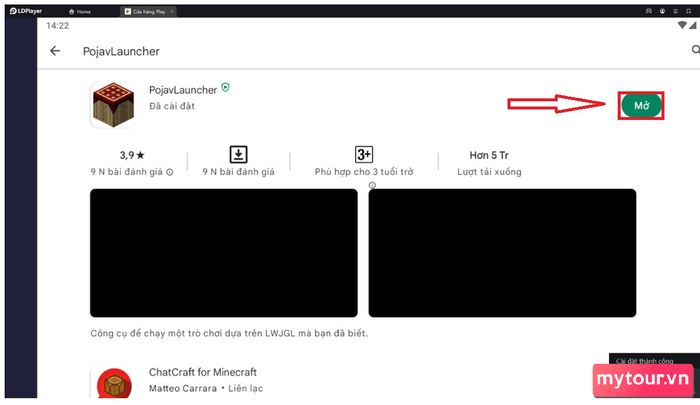Click the 3+ age rating icon
This screenshot has height=405, width=700.
point(364,154)
